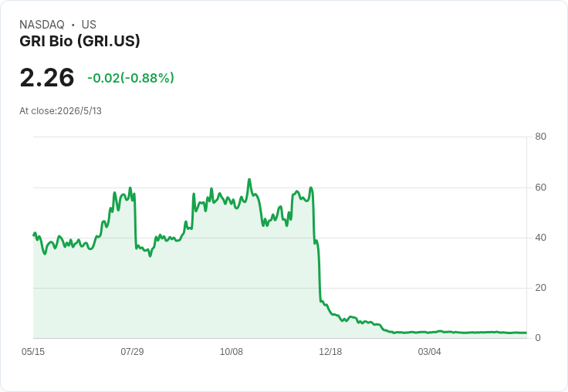
Task: Click the -0.02(-0.88%) change value
Action: [130, 78]
